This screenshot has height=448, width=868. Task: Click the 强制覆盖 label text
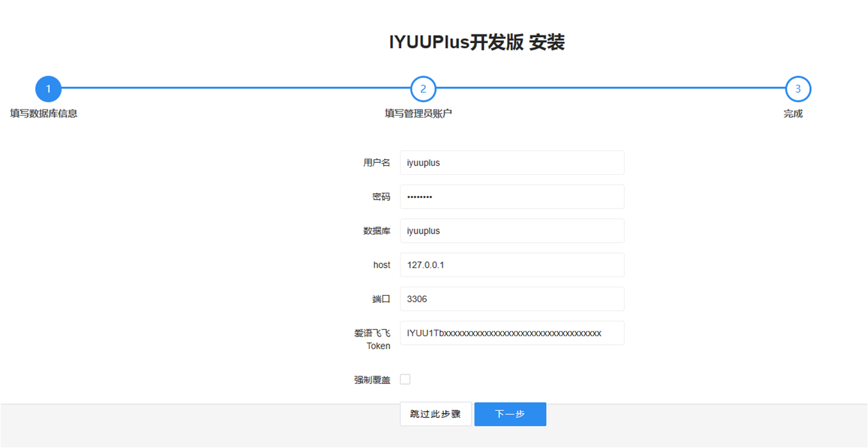coord(372,380)
